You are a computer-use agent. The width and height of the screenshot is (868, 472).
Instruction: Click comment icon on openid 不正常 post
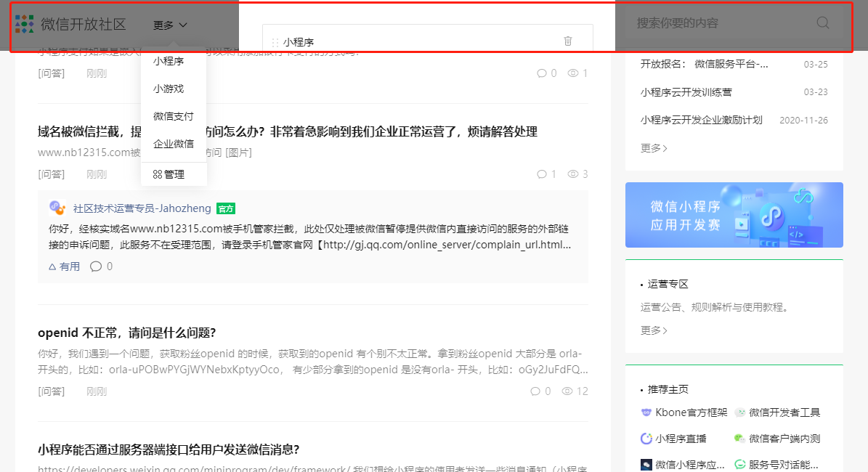pos(535,391)
